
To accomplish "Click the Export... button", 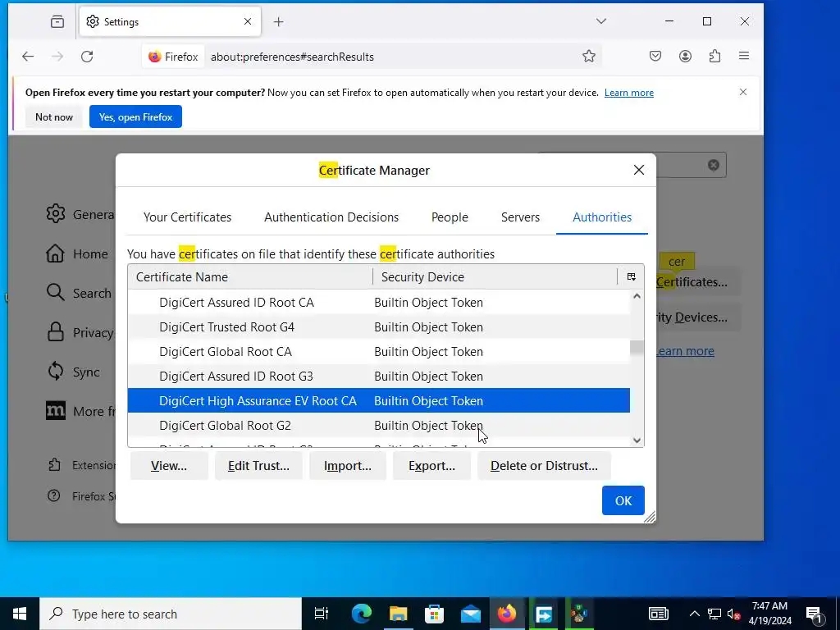I will pyautogui.click(x=431, y=466).
